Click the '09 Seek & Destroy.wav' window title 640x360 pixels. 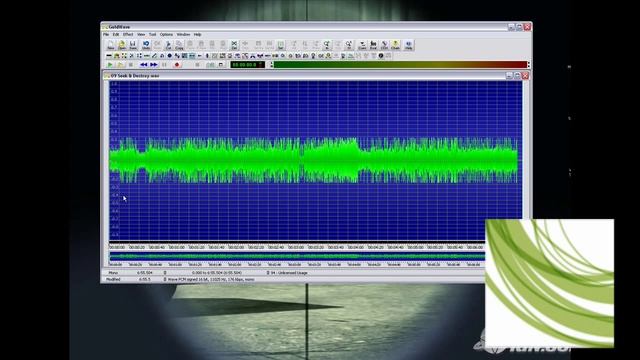click(135, 76)
